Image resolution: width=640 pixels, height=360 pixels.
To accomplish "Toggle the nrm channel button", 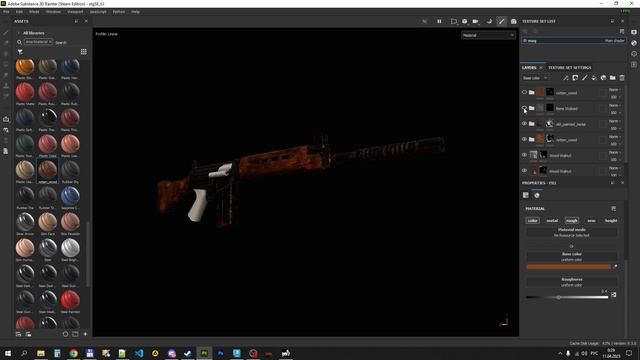I will [x=591, y=220].
